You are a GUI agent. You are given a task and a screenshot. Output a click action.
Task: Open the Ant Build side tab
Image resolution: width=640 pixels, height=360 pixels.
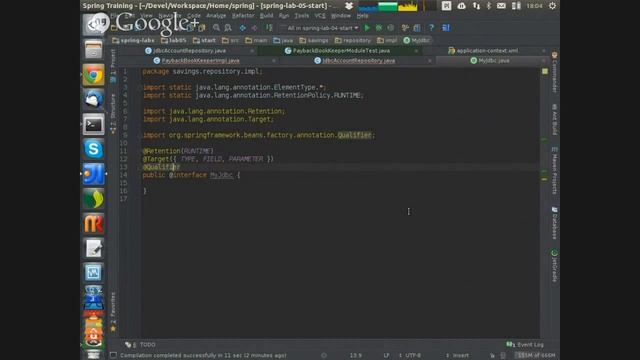[554, 119]
